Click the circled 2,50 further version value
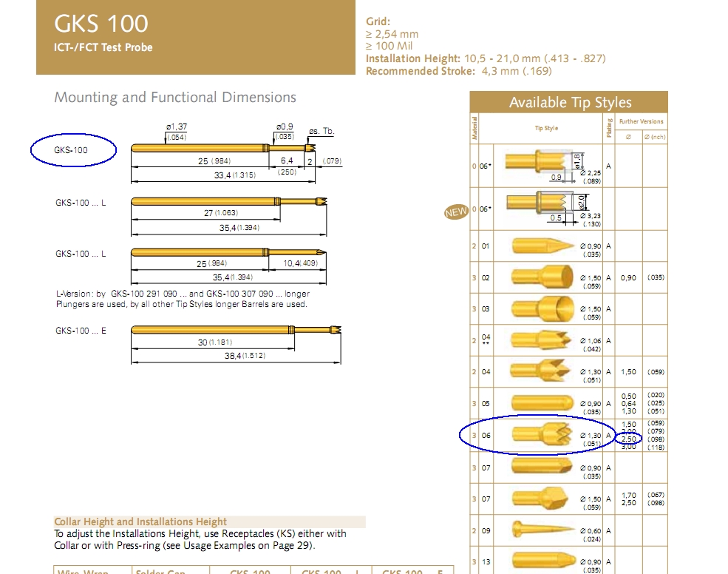This screenshot has width=728, height=574. (629, 439)
